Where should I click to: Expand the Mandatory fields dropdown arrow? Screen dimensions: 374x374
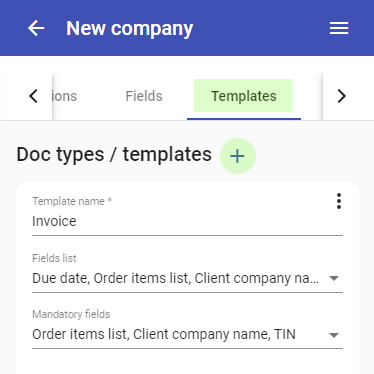pyautogui.click(x=334, y=335)
